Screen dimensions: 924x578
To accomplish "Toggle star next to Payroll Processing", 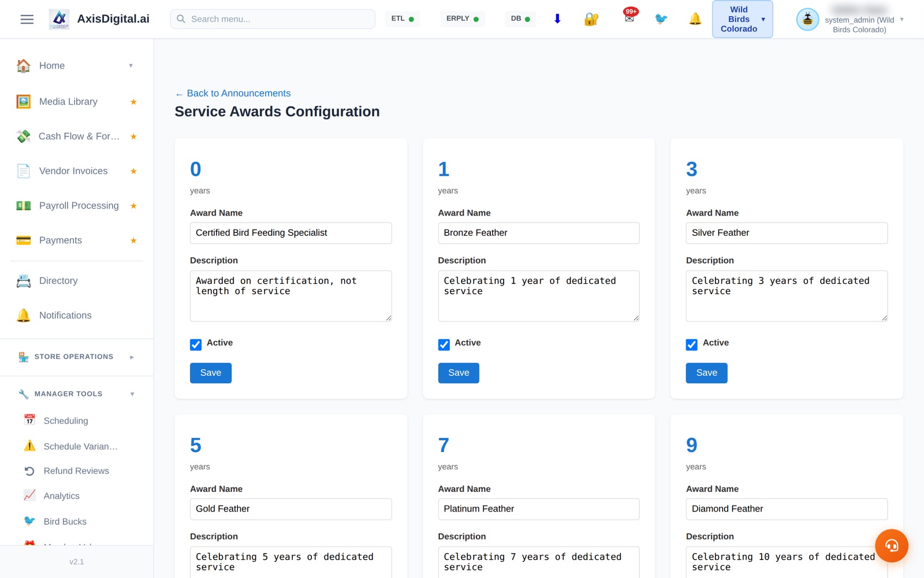I will (x=133, y=206).
